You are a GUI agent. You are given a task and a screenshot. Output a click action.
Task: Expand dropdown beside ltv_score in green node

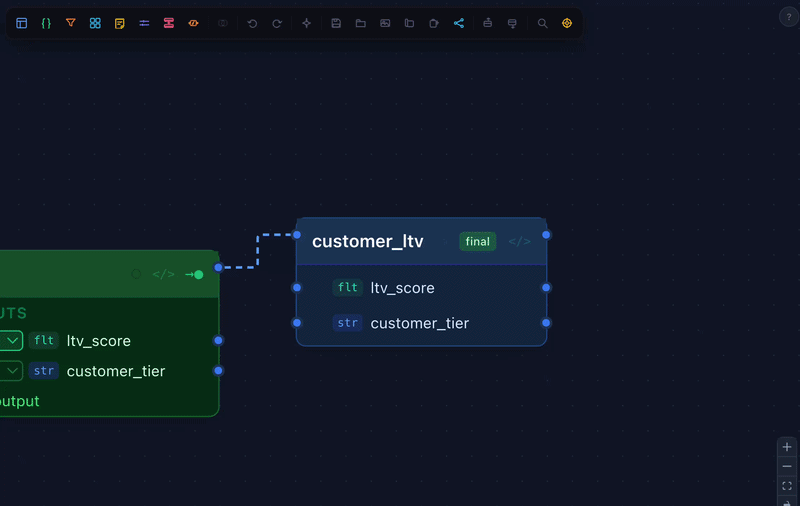tap(11, 341)
